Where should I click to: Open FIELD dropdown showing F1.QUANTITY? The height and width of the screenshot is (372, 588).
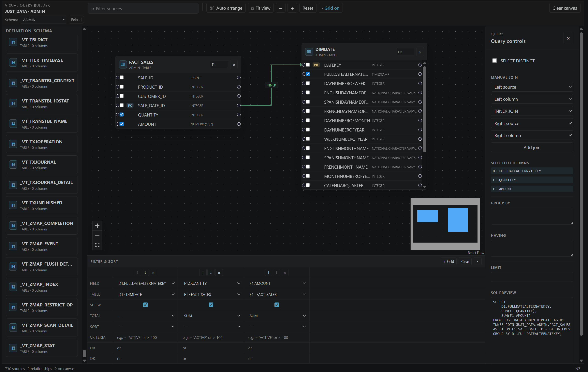click(212, 284)
